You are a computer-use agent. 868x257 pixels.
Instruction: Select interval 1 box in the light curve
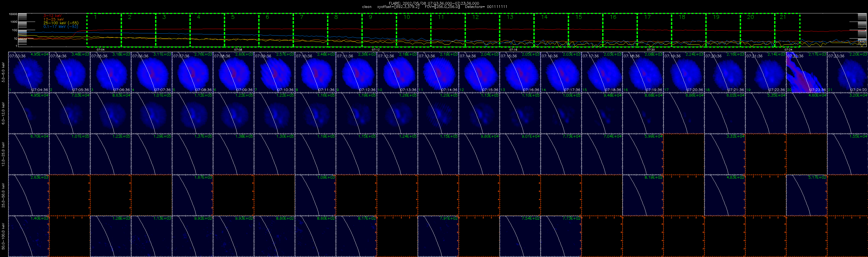104,30
